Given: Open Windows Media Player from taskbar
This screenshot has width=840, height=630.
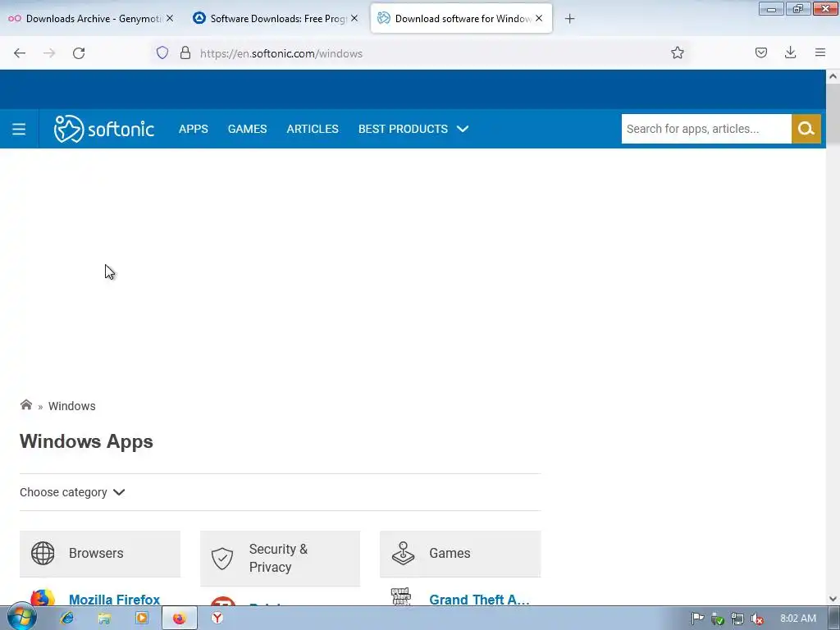Looking at the screenshot, I should coord(142,619).
